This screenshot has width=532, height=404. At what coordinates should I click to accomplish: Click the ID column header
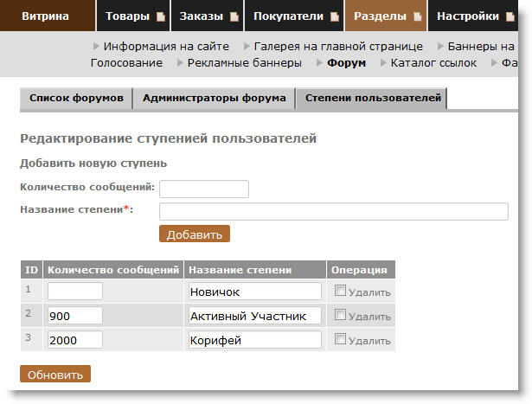31,270
